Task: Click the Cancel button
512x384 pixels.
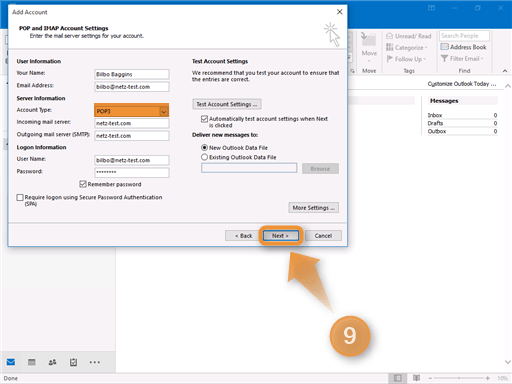Action: tap(323, 236)
